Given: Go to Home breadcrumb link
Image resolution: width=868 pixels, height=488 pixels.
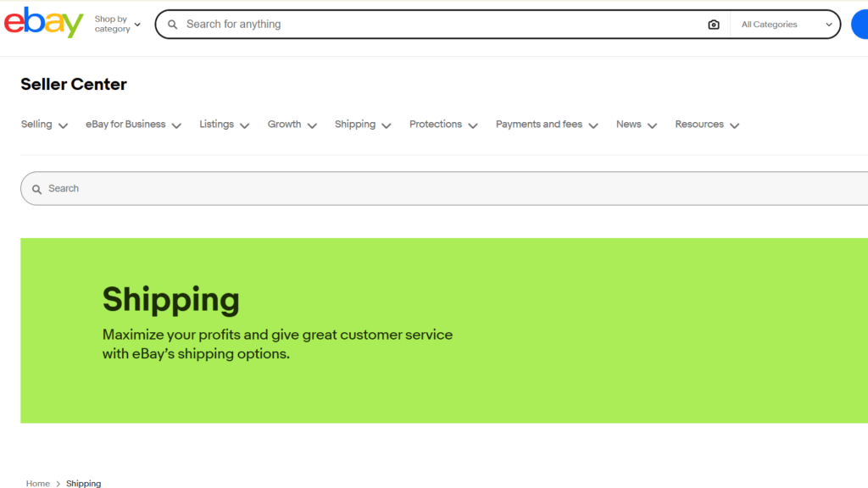Looking at the screenshot, I should (x=37, y=483).
